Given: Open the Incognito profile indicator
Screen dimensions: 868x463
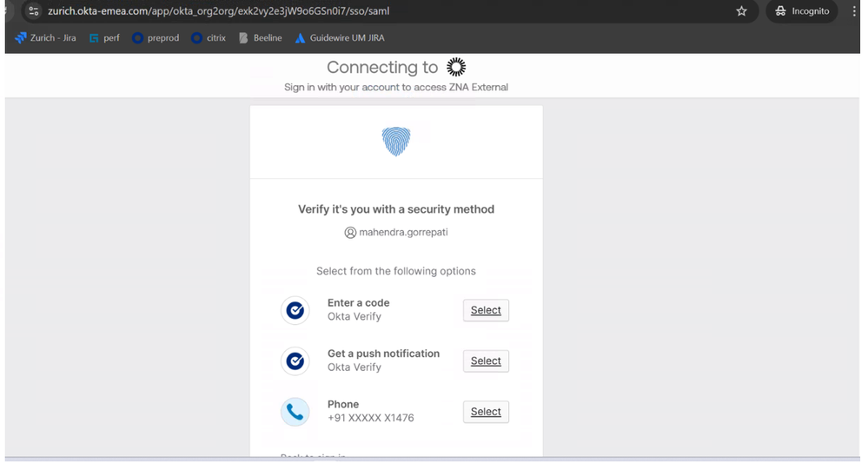Looking at the screenshot, I should tap(802, 11).
